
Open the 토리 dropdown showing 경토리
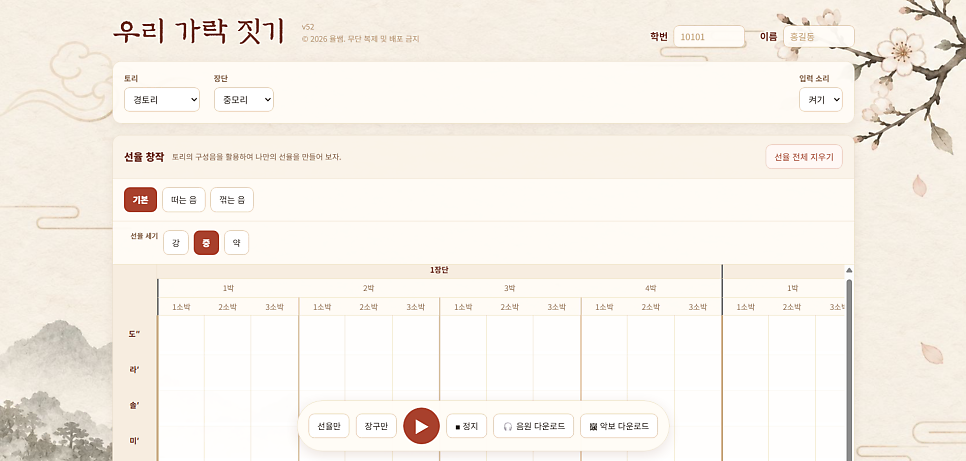(x=162, y=99)
